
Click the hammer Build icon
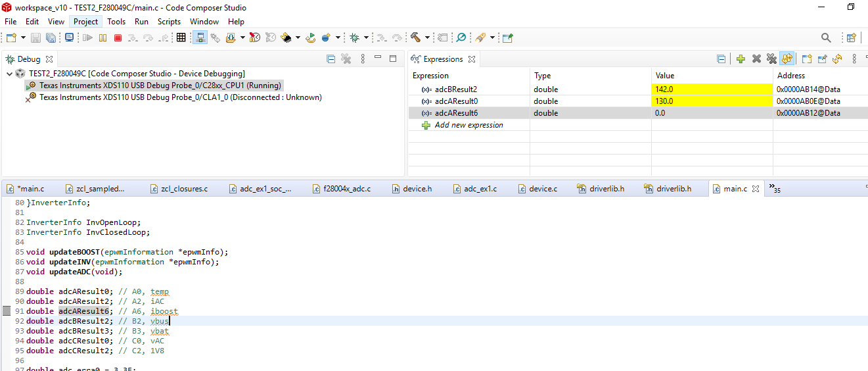pos(416,37)
